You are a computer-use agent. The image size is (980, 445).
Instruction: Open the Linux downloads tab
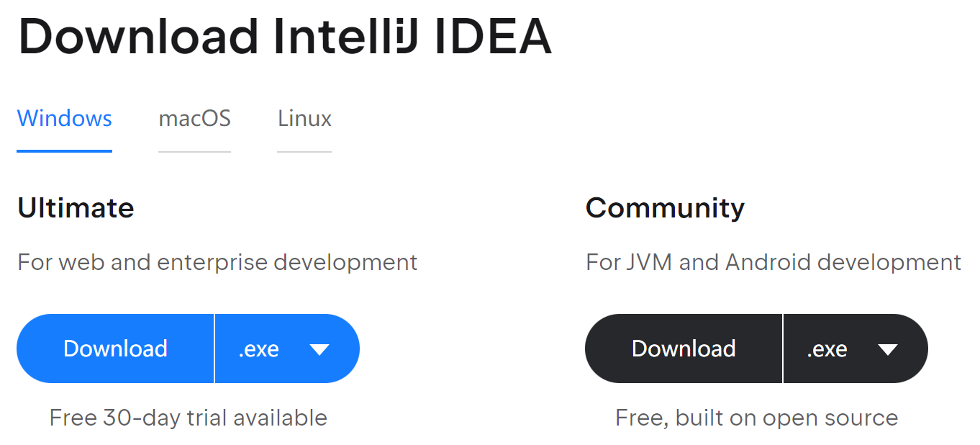[x=304, y=118]
